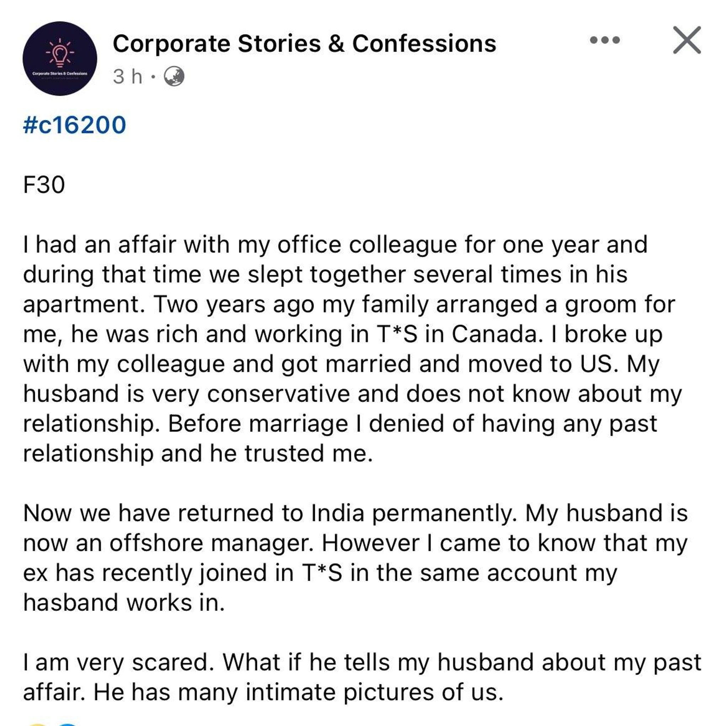Click the paragraph starting 'Now we have returned'

click(355, 557)
